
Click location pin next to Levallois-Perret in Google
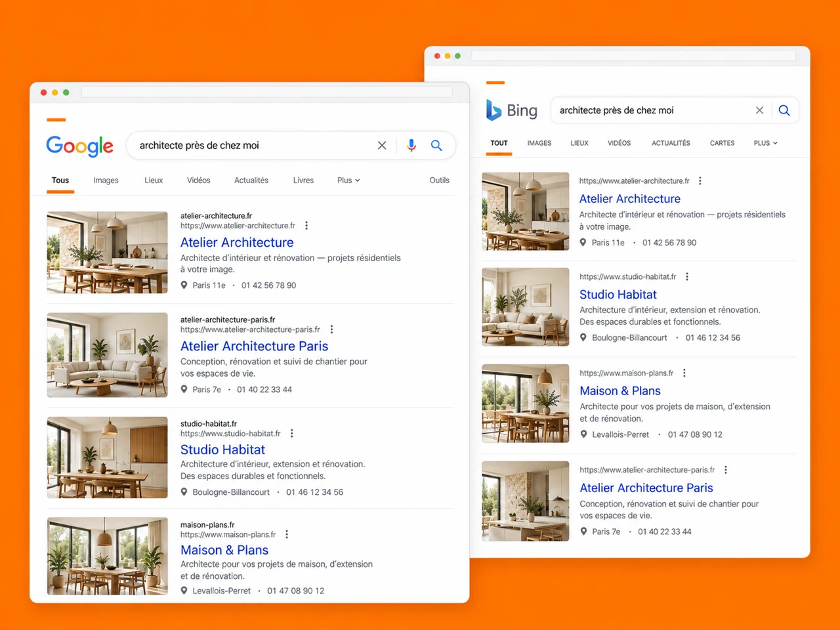coord(184,591)
